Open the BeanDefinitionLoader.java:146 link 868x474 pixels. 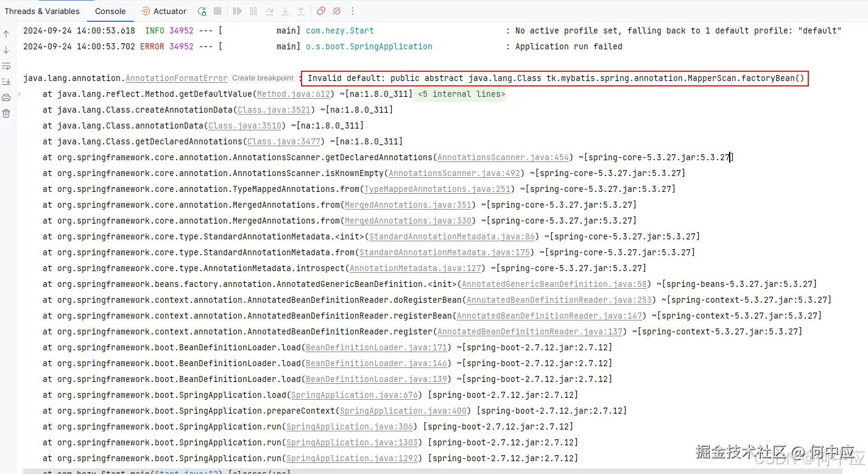pos(376,363)
